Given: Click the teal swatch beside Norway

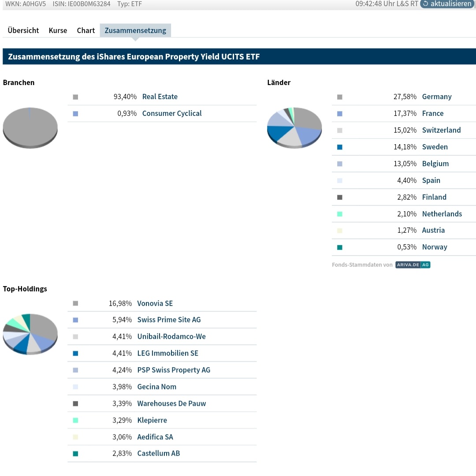Looking at the screenshot, I should (x=340, y=247).
